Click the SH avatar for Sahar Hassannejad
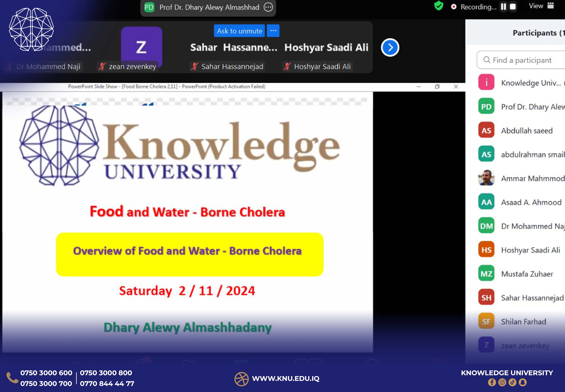 486,297
